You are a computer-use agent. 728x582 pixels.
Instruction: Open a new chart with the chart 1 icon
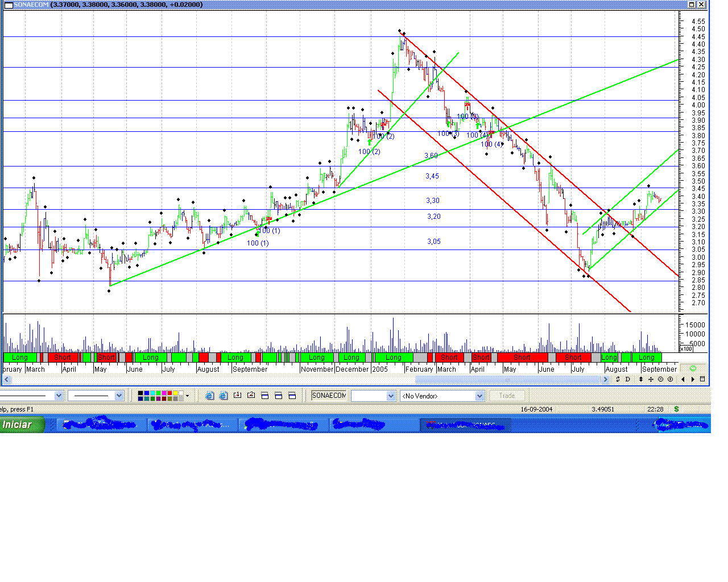(237, 394)
